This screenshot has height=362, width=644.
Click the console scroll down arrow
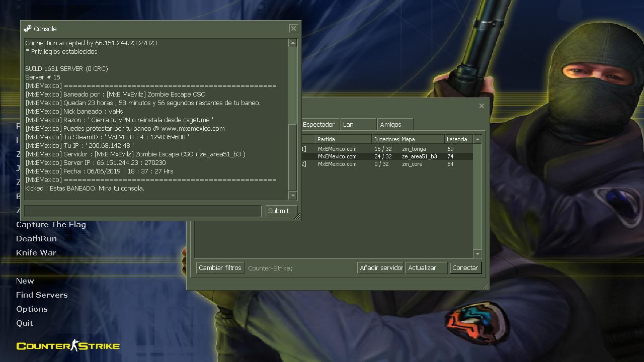[x=293, y=195]
